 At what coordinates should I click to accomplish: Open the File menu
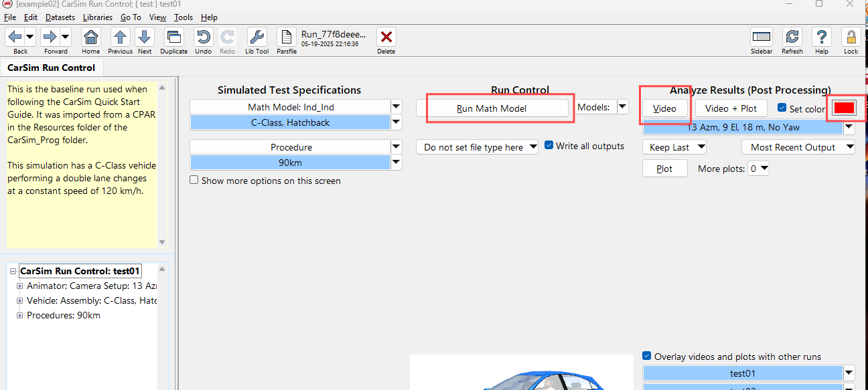coord(10,17)
